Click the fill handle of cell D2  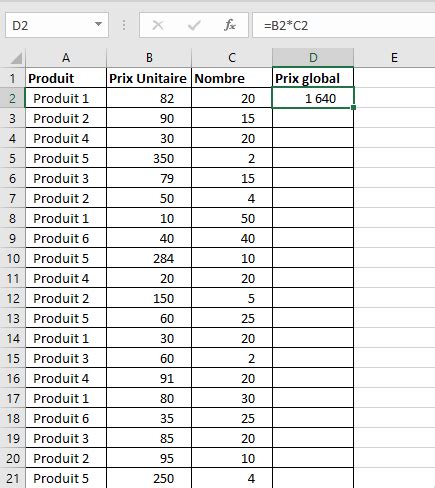click(354, 107)
